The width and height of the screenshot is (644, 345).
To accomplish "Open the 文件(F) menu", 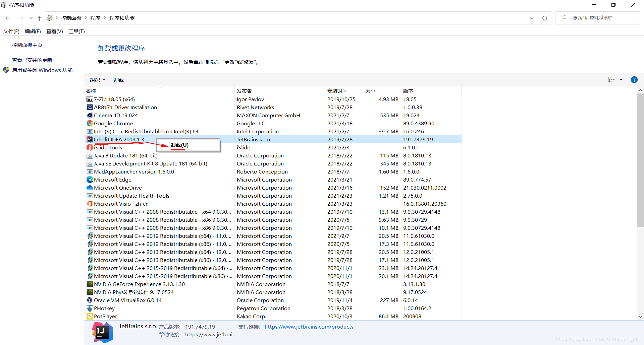I will point(11,31).
